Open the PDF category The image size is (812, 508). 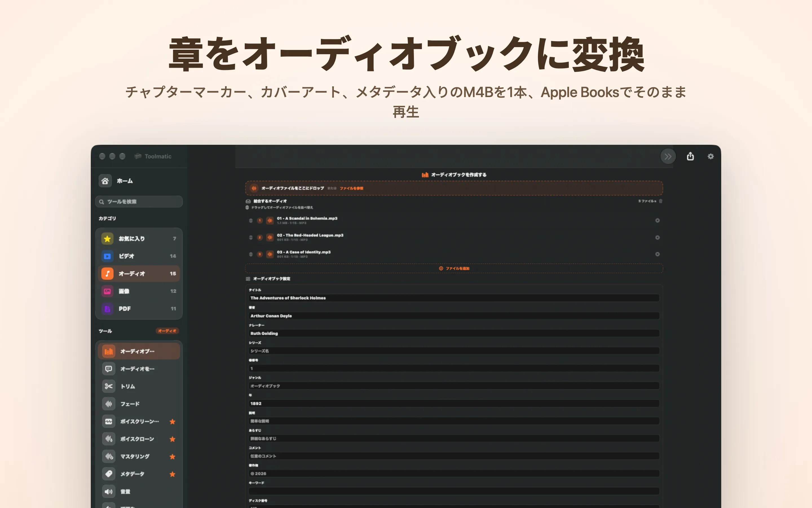[x=139, y=308]
